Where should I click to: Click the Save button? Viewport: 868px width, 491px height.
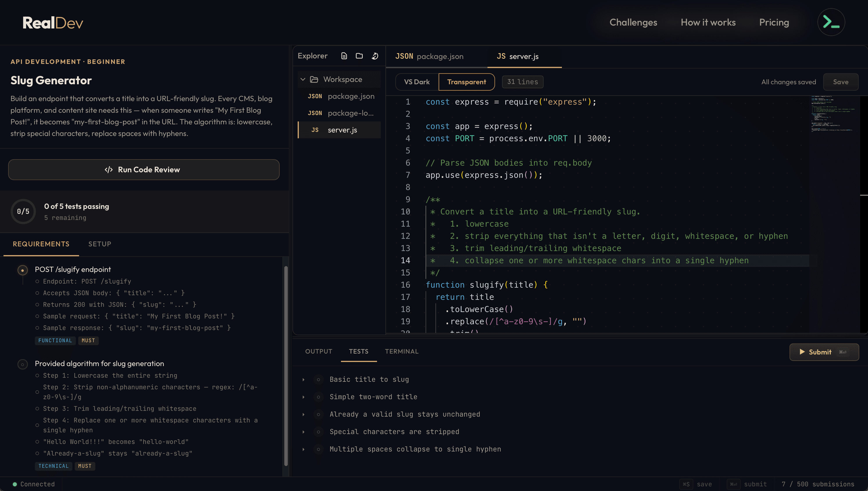[841, 82]
